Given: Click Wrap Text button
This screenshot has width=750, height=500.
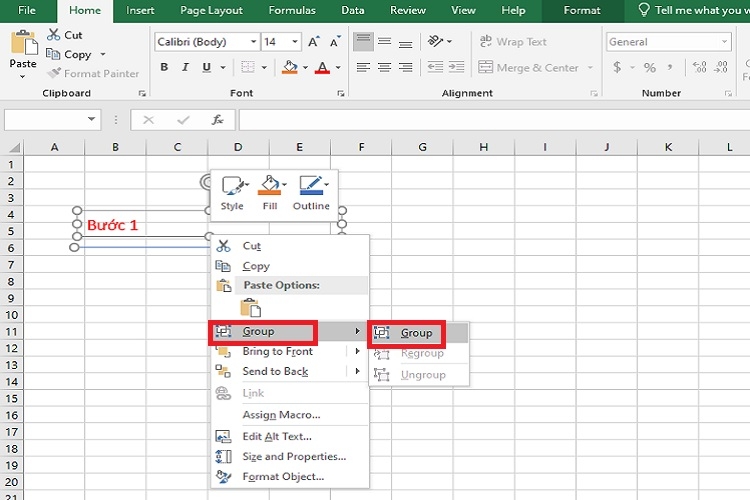Looking at the screenshot, I should click(513, 42).
